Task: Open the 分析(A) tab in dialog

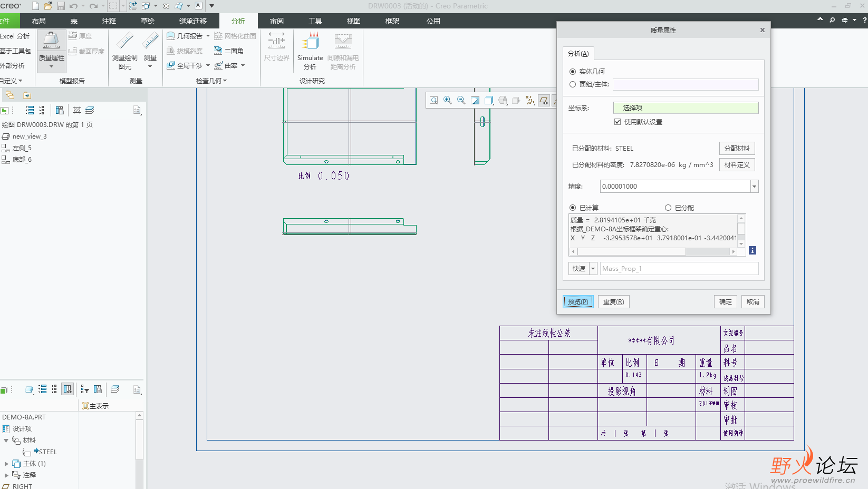Action: pos(578,54)
